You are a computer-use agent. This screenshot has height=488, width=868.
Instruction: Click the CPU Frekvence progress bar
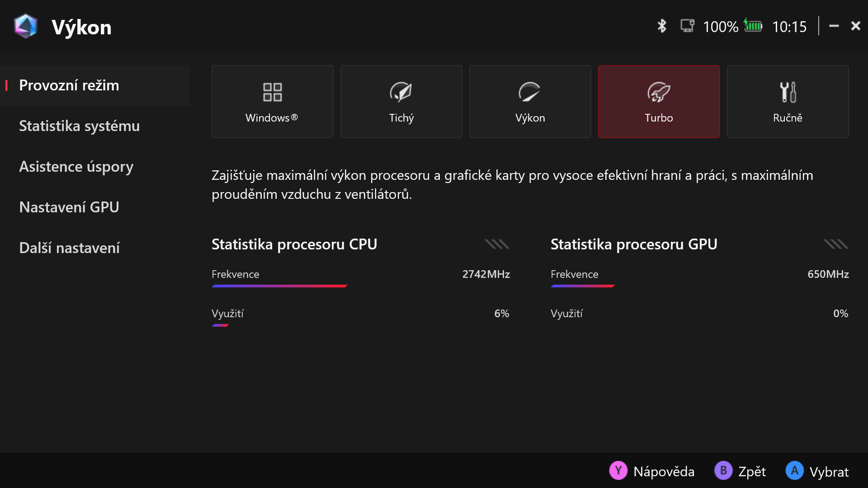pyautogui.click(x=279, y=286)
